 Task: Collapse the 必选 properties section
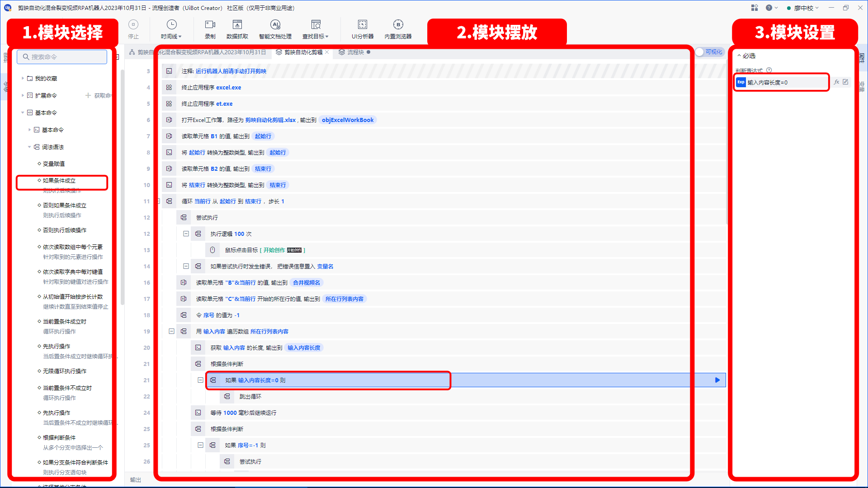[x=739, y=56]
